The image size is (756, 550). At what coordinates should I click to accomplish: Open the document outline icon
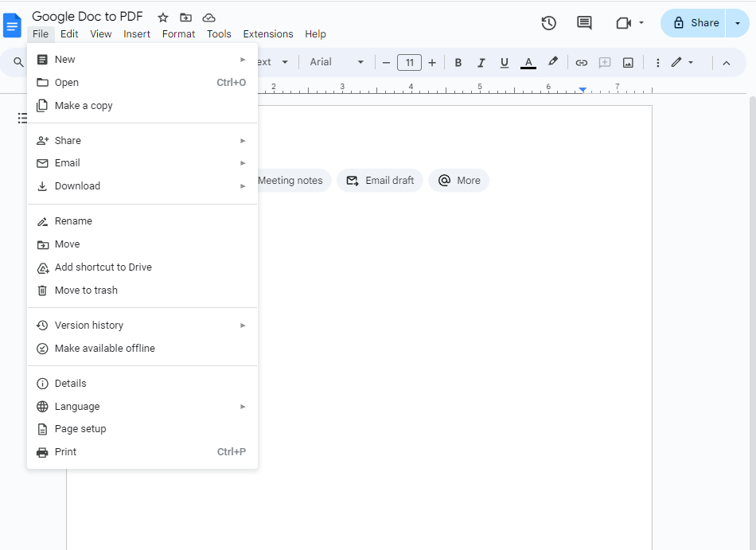[22, 118]
